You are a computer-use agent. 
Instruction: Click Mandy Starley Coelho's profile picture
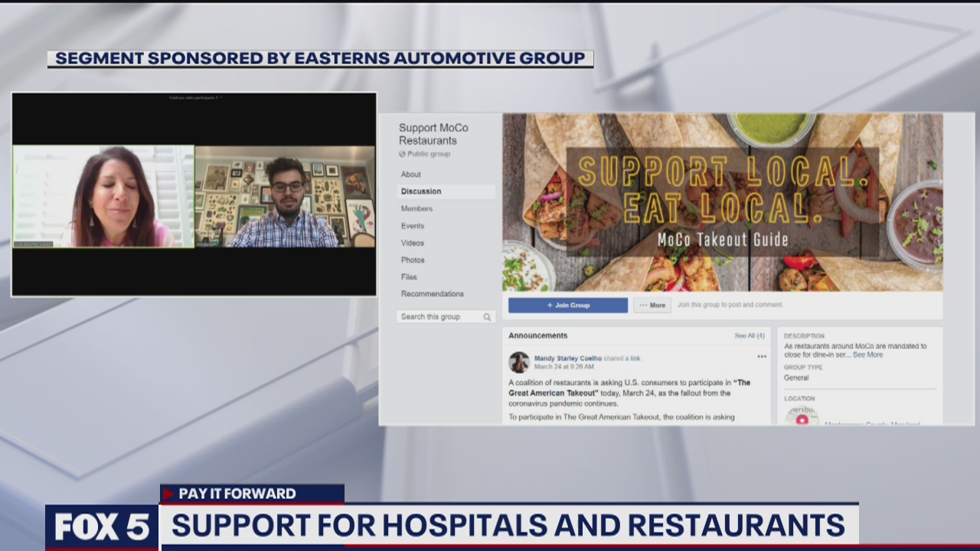coord(518,363)
